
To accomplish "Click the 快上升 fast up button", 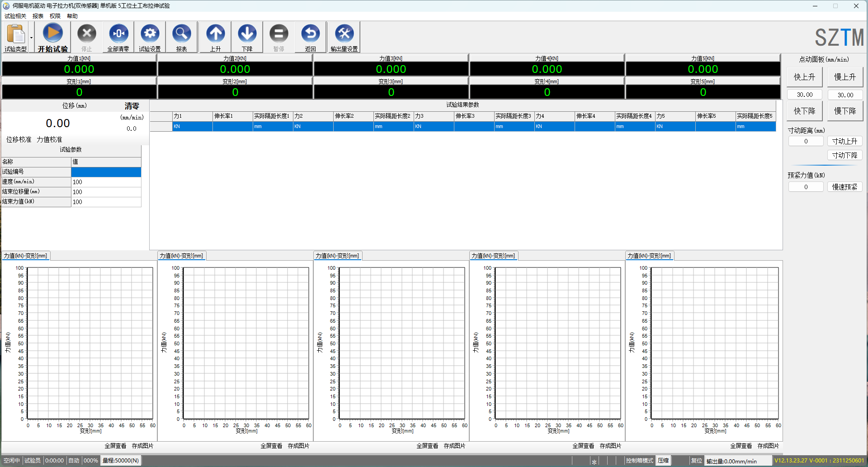I will click(805, 77).
